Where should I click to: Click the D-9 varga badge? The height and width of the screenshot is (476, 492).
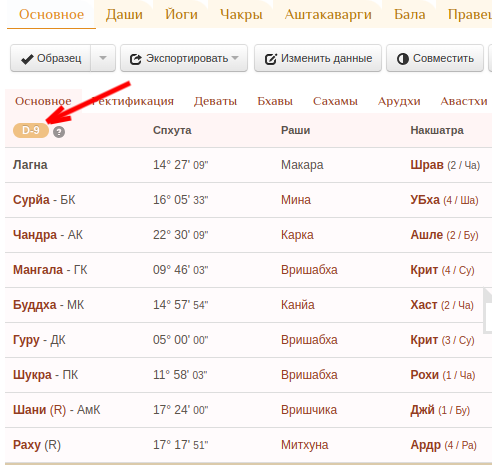[x=31, y=130]
